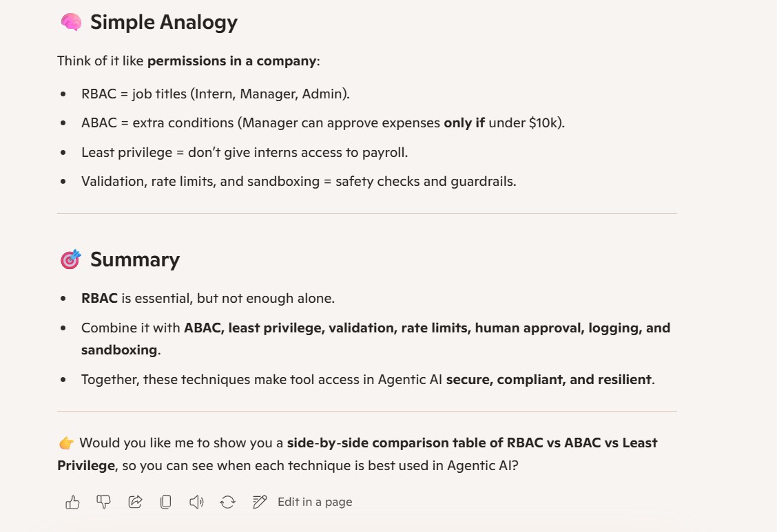The height and width of the screenshot is (532, 777).
Task: Click the brain emoji beside Simple Analogy
Action: tap(72, 22)
